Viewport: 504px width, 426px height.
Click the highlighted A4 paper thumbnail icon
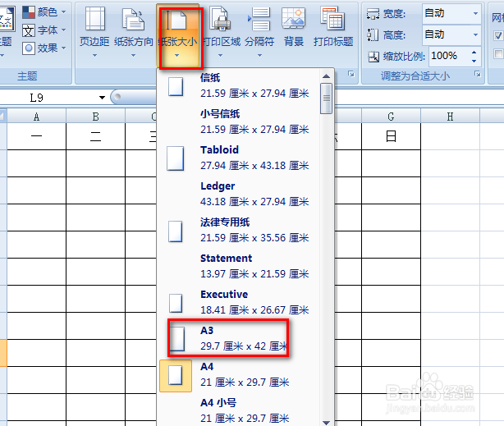tap(176, 375)
